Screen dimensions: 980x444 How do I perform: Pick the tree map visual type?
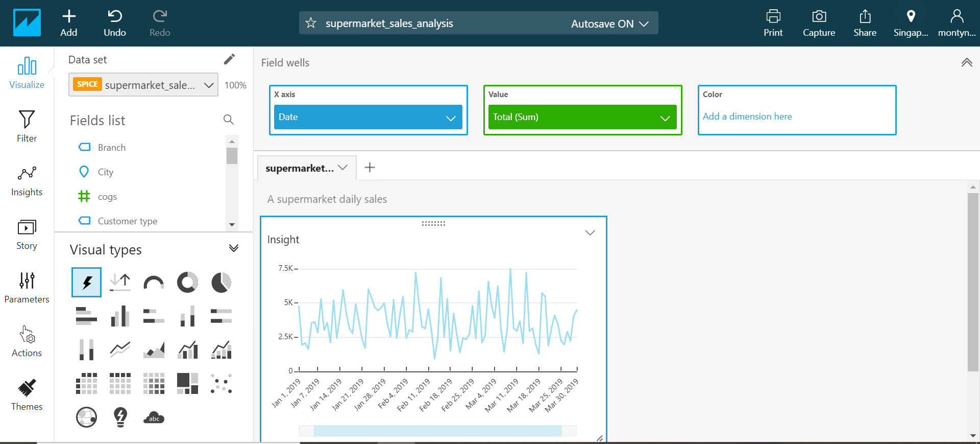click(187, 383)
